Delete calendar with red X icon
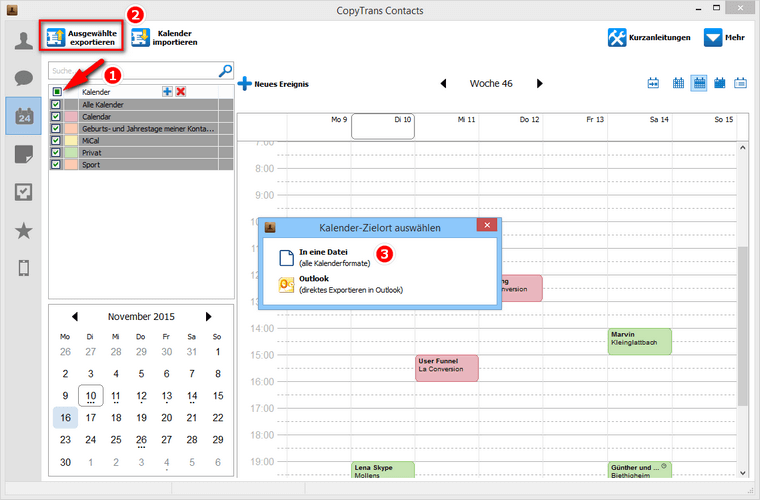The width and height of the screenshot is (760, 500). [x=181, y=92]
